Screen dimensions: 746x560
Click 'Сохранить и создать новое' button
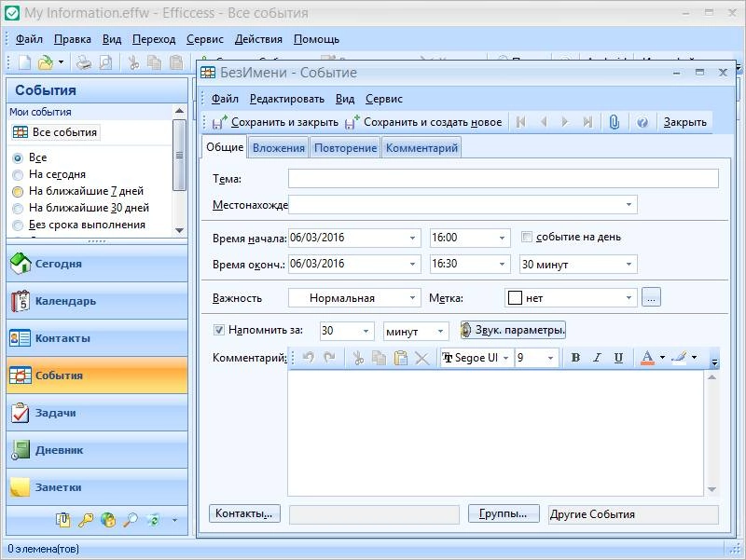click(x=423, y=122)
